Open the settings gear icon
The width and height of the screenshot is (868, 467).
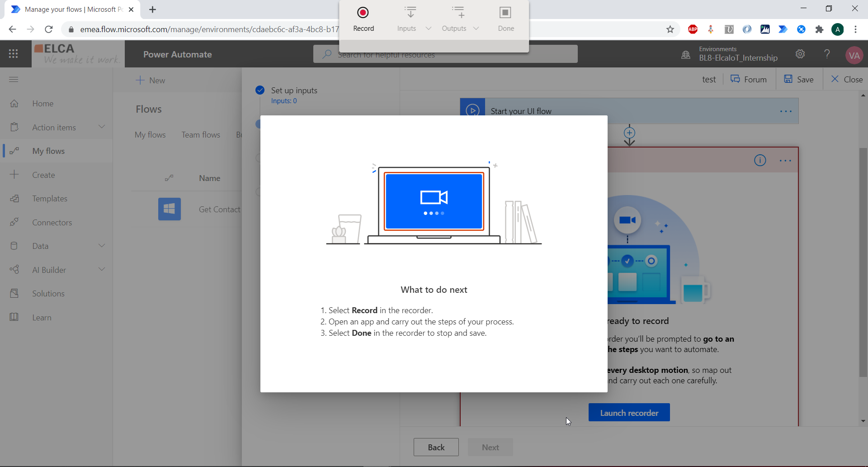(x=800, y=54)
